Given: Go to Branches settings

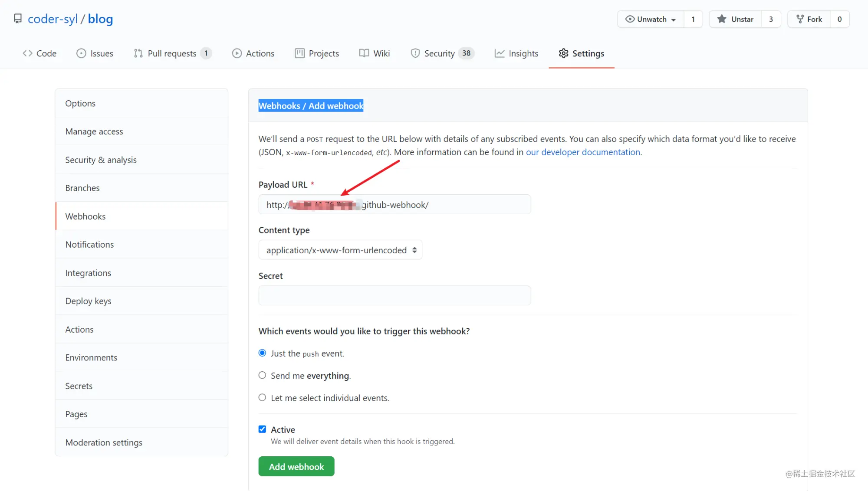Looking at the screenshot, I should pyautogui.click(x=142, y=188).
